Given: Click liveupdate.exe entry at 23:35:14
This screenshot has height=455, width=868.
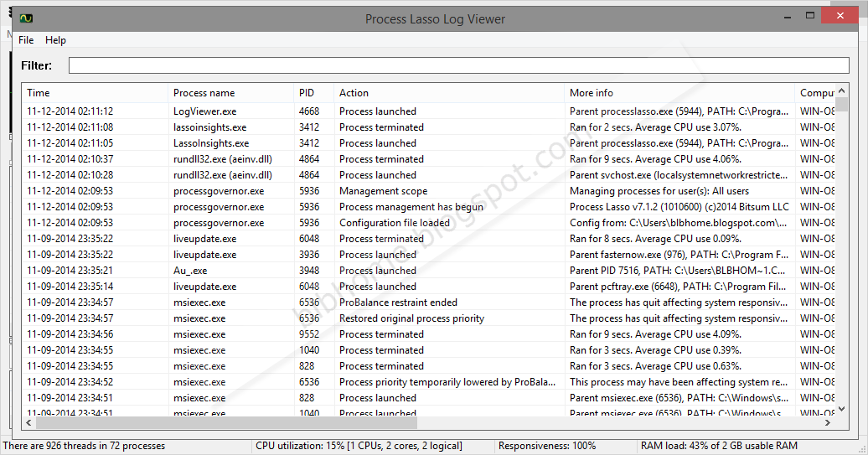Looking at the screenshot, I should pos(428,287).
